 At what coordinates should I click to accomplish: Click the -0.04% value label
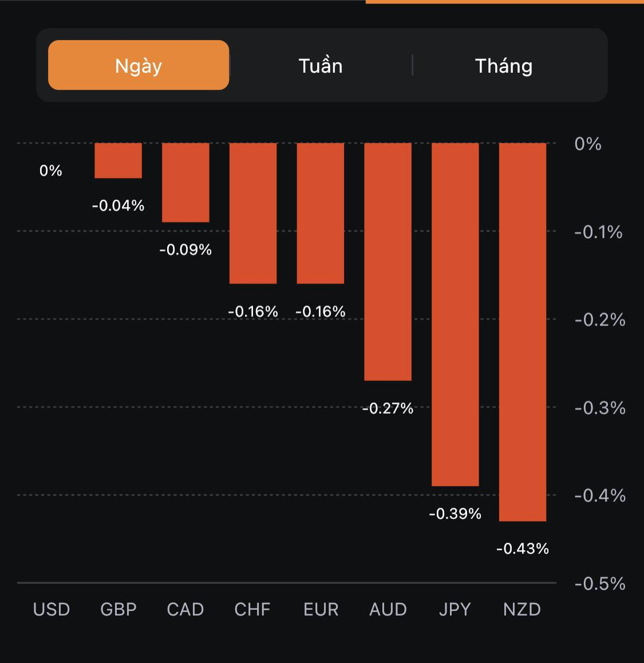coord(118,205)
